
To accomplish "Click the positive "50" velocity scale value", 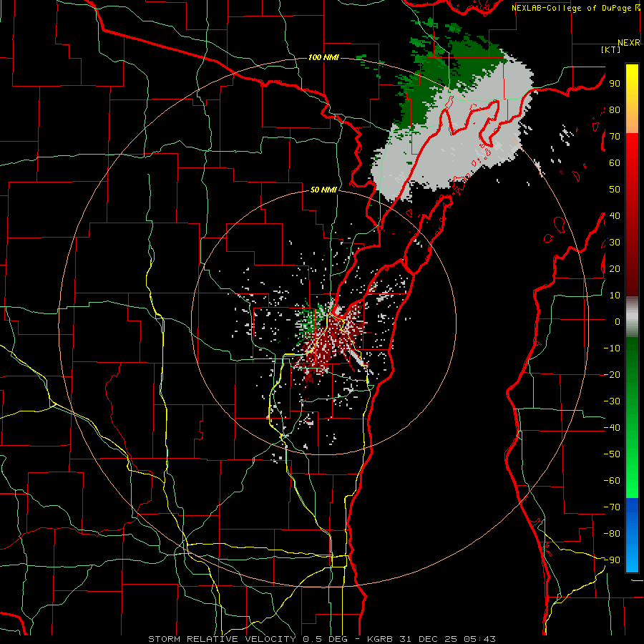I will tap(615, 190).
